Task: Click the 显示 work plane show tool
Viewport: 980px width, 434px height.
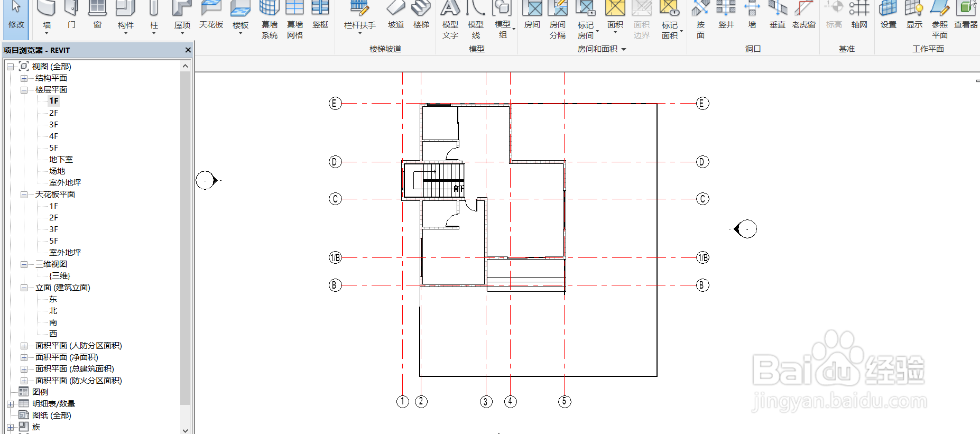Action: (914, 16)
